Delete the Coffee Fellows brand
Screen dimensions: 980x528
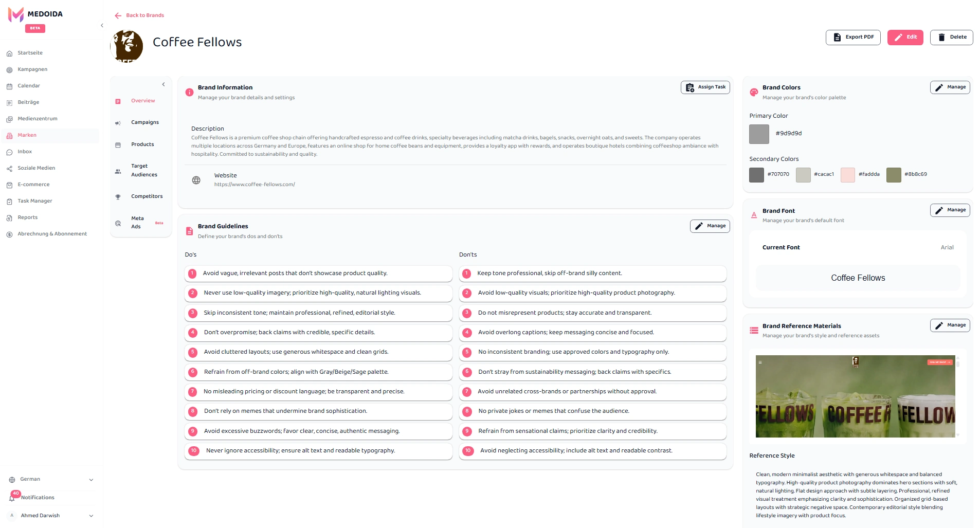click(x=952, y=38)
